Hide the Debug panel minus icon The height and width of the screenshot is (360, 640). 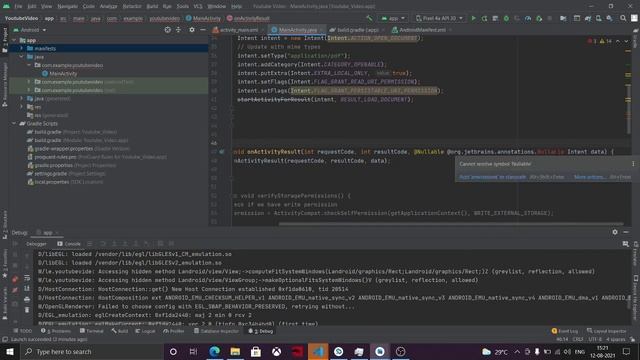pos(626,232)
